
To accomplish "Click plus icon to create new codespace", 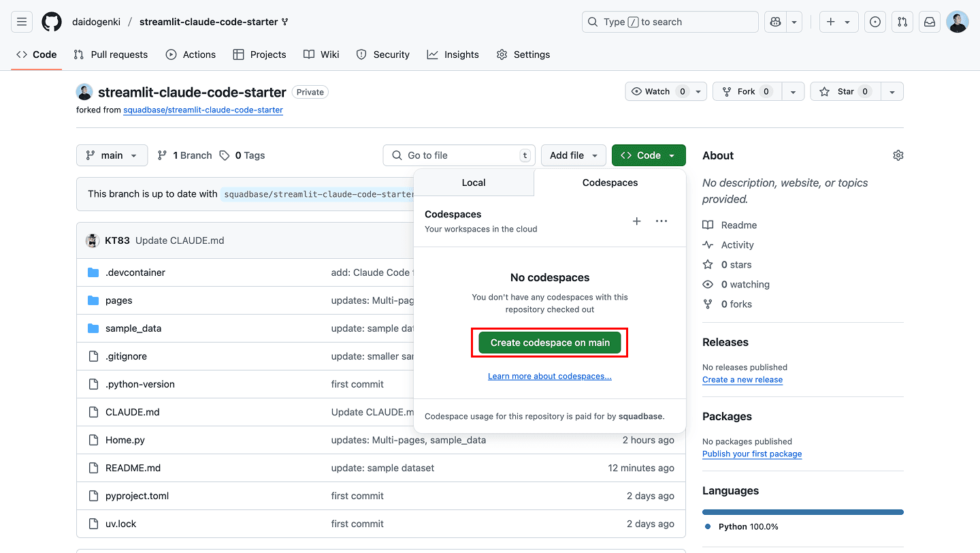I will pos(637,221).
